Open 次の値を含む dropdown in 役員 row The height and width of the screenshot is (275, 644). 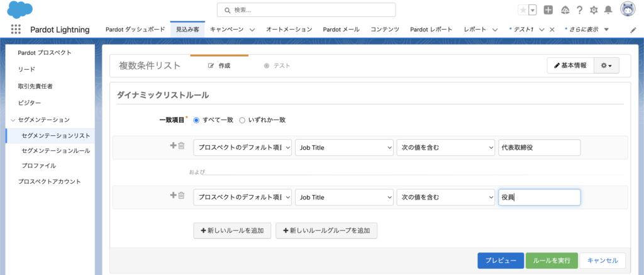click(446, 198)
